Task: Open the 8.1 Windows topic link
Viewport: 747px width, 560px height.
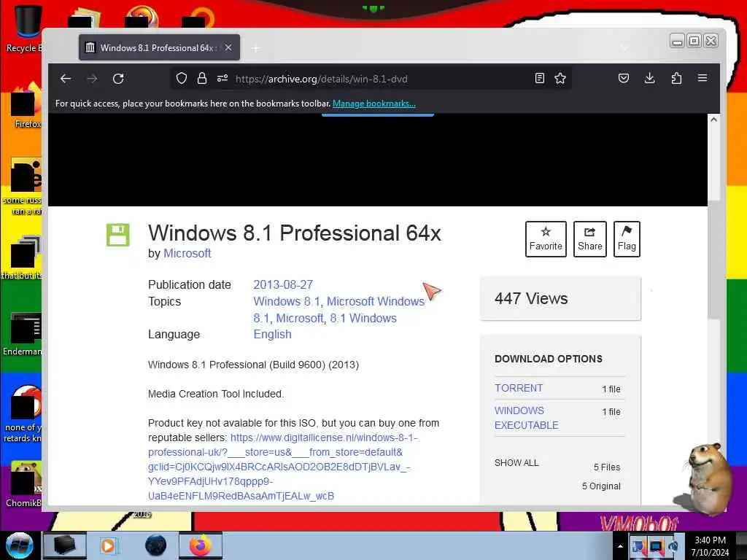Action: (363, 318)
